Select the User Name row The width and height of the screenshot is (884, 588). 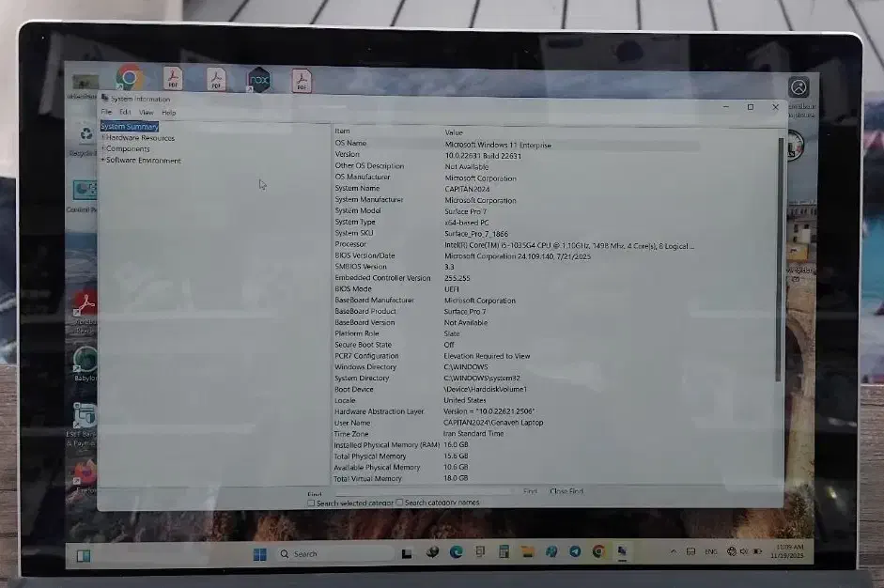(516, 423)
